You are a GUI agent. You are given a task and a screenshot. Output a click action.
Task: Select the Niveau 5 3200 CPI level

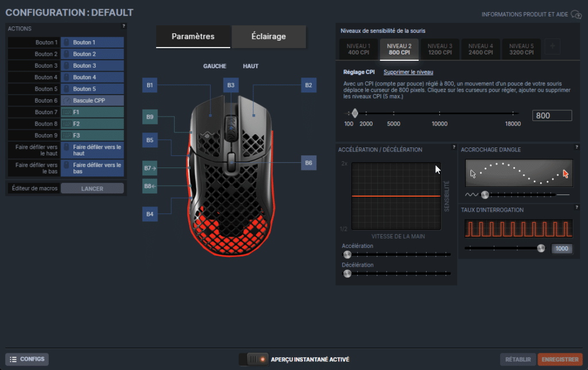point(521,49)
